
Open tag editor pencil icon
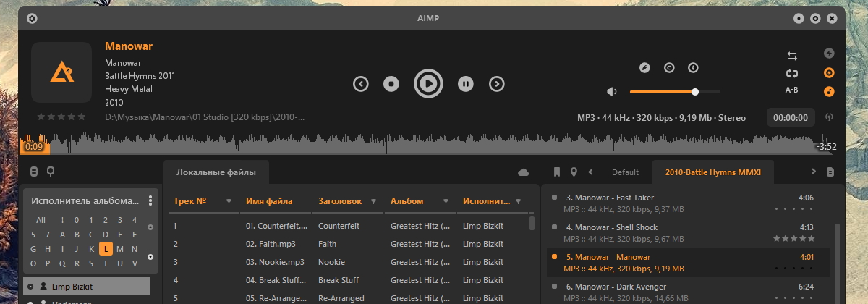[x=645, y=67]
